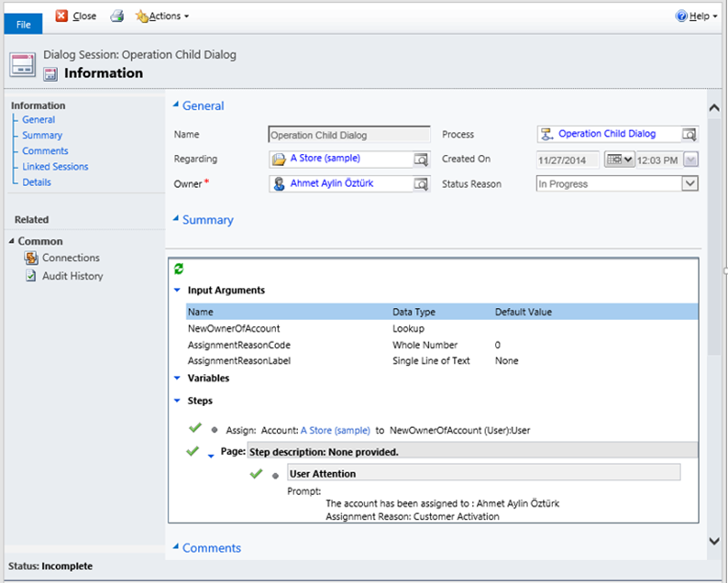Collapse the General section
The image size is (728, 583).
[176, 104]
